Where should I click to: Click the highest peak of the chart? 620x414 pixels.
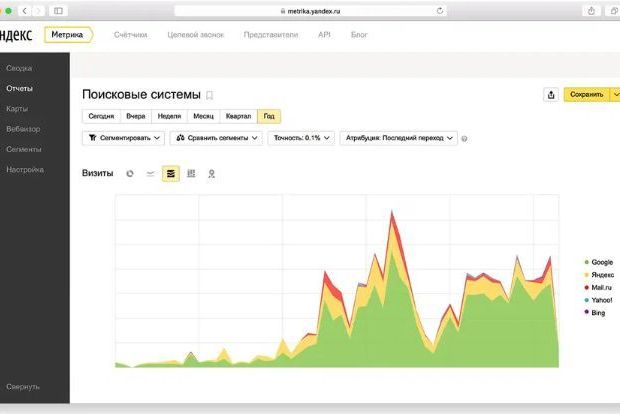[x=392, y=213]
